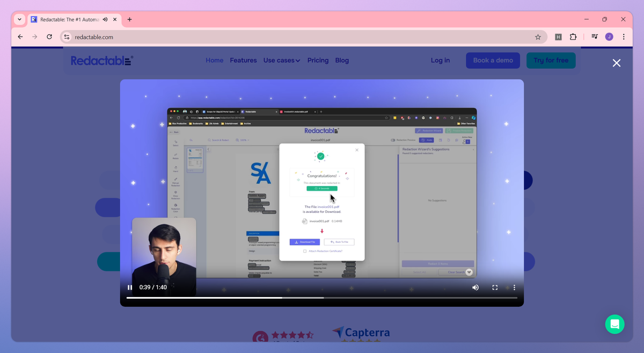This screenshot has height=353, width=644.
Task: Open the Extensions puzzle-piece menu
Action: (x=573, y=37)
